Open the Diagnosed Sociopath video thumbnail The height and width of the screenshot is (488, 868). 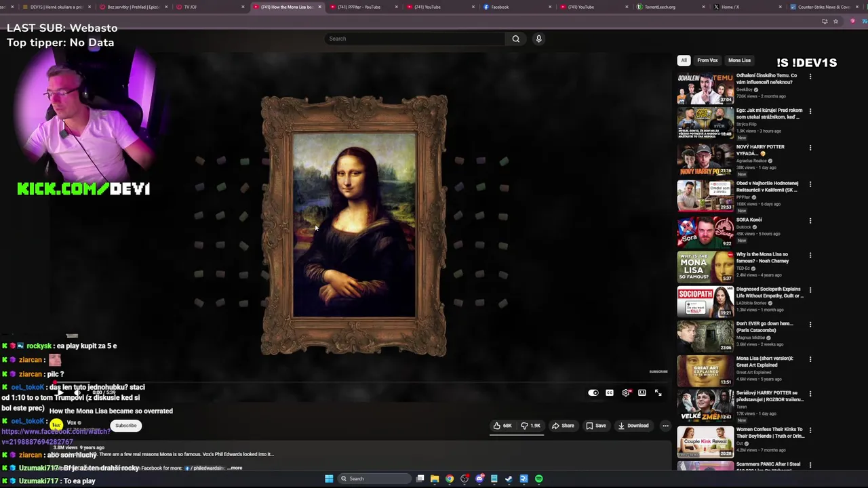click(705, 302)
